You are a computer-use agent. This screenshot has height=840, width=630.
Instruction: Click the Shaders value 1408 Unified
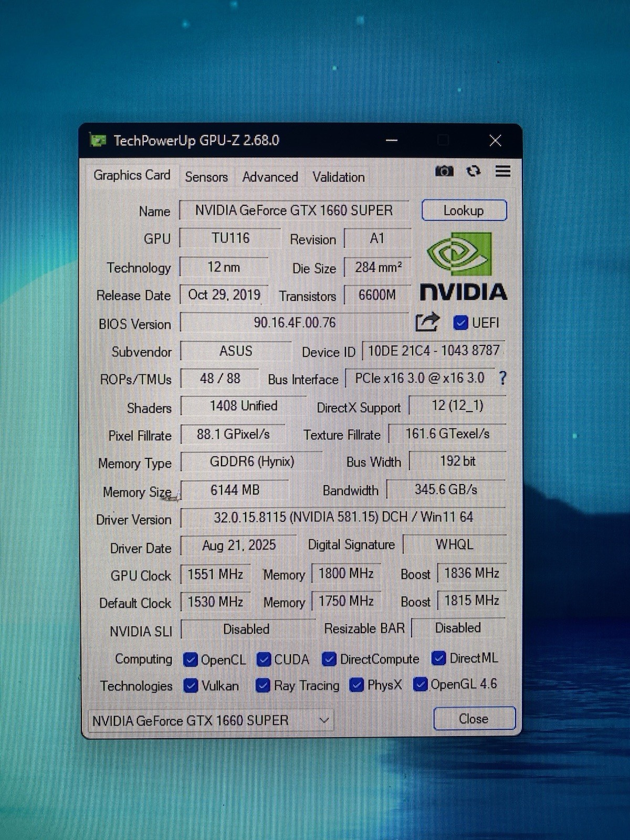pyautogui.click(x=244, y=406)
